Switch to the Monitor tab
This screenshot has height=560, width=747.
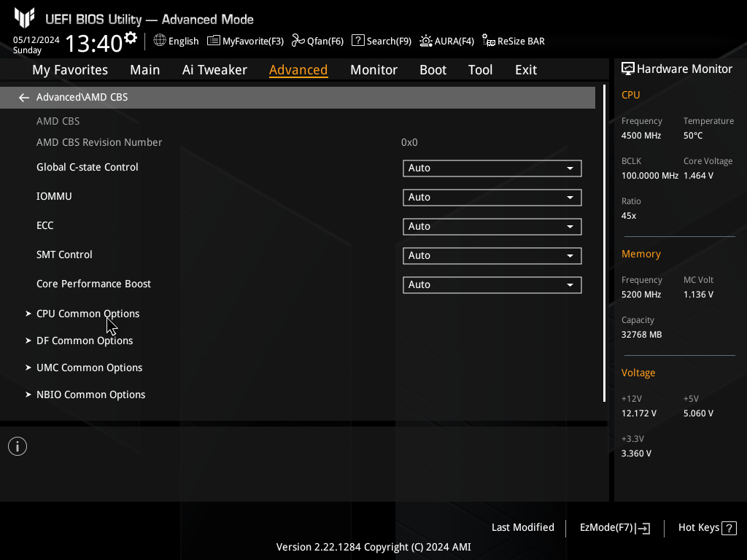373,70
